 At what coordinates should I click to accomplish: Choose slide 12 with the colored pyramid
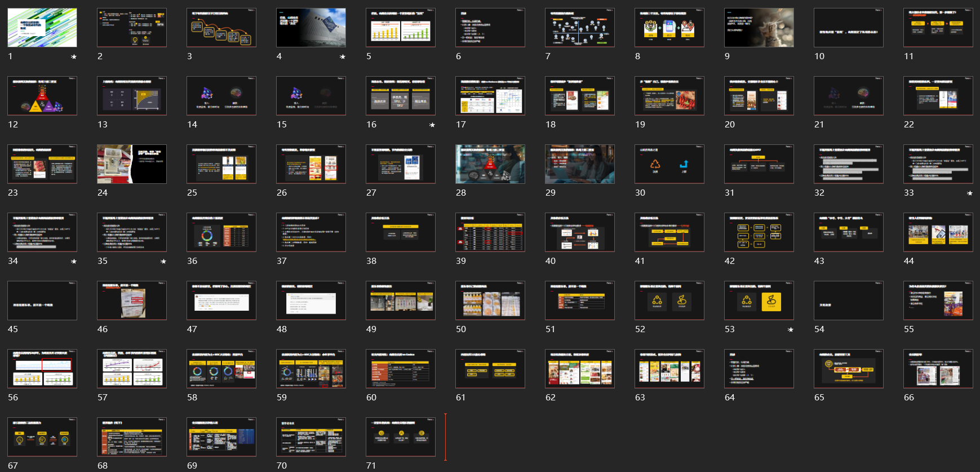click(42, 96)
